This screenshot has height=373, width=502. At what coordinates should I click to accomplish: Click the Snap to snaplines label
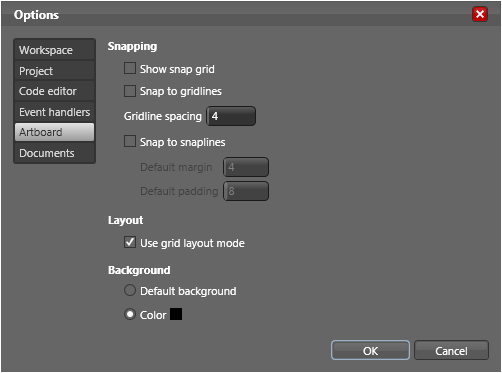pyautogui.click(x=182, y=142)
